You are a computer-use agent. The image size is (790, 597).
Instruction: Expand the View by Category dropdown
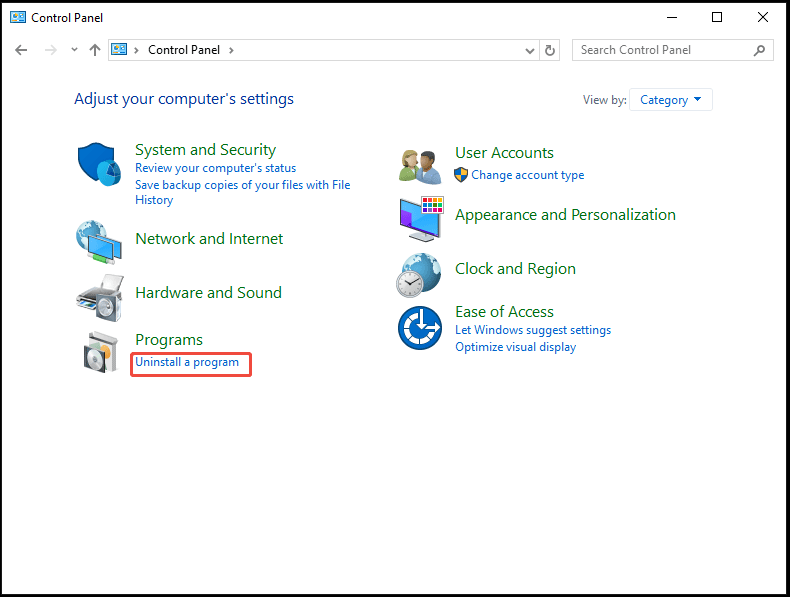click(x=671, y=100)
